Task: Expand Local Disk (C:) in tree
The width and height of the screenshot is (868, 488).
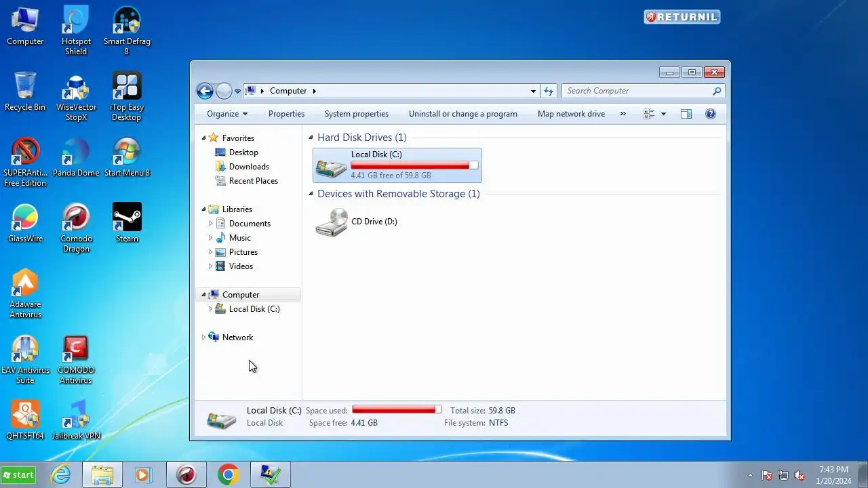Action: pyautogui.click(x=210, y=309)
